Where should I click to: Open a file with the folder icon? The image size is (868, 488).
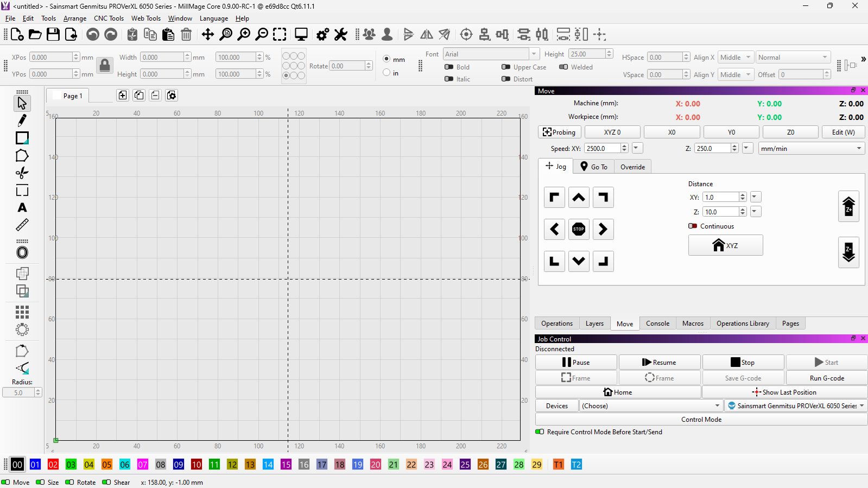click(35, 35)
